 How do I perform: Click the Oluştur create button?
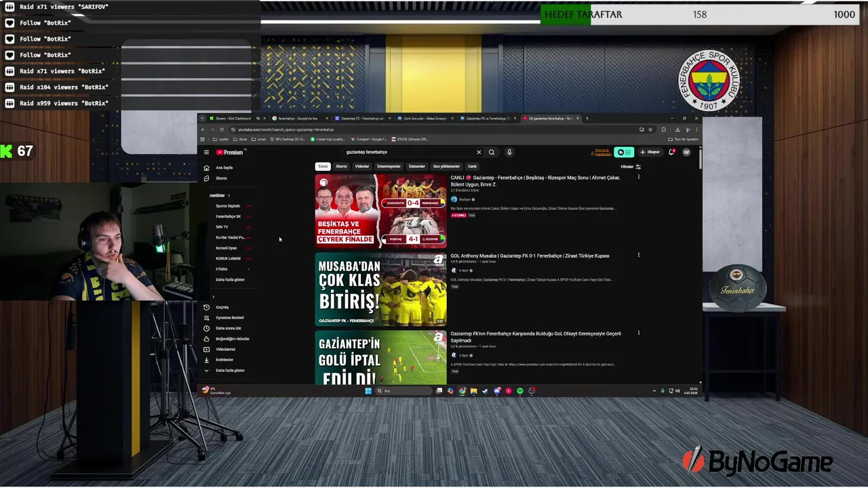(x=650, y=152)
